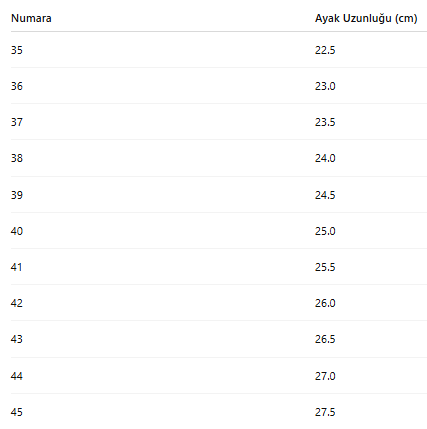
Task: Click the Numara column header
Action: (31, 18)
